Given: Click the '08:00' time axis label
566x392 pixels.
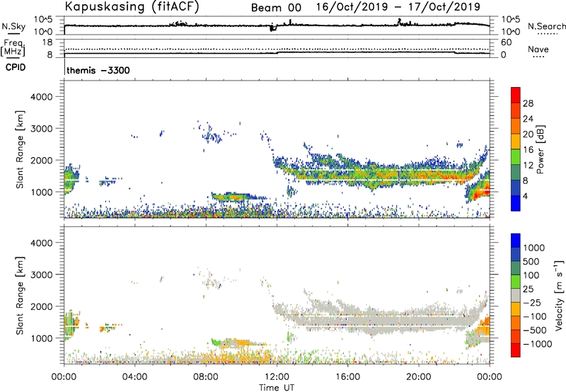Looking at the screenshot, I should (x=205, y=377).
